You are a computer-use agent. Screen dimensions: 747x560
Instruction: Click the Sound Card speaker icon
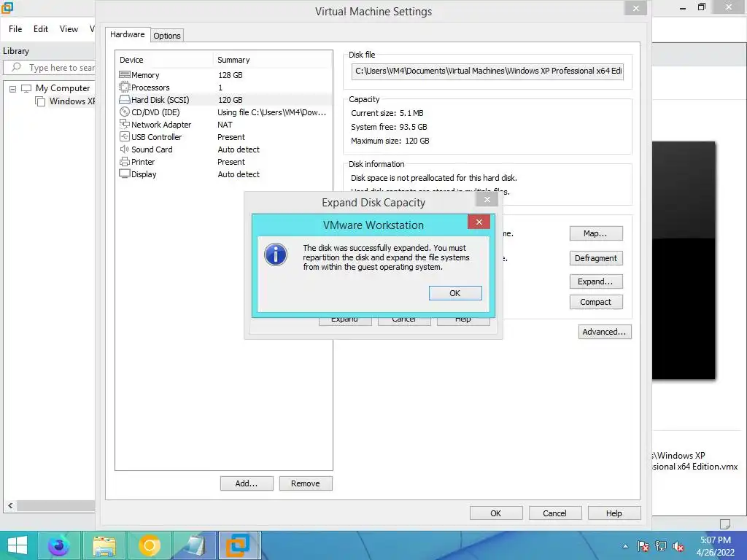tap(124, 149)
